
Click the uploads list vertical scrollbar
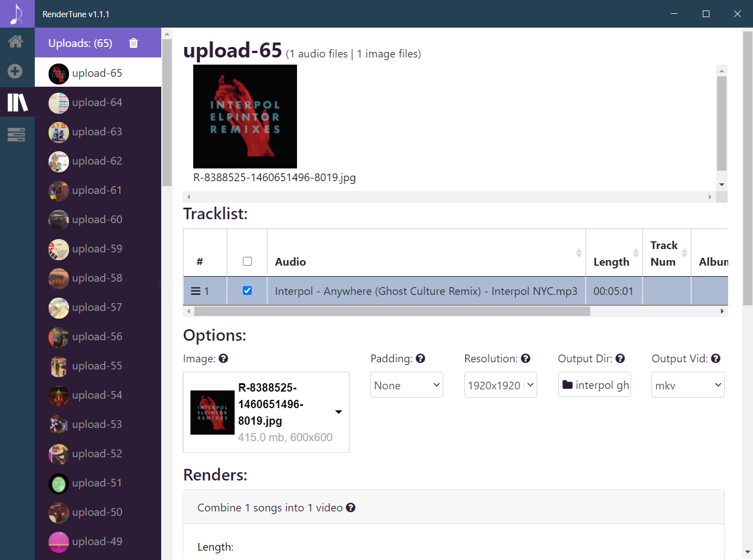(x=167, y=113)
